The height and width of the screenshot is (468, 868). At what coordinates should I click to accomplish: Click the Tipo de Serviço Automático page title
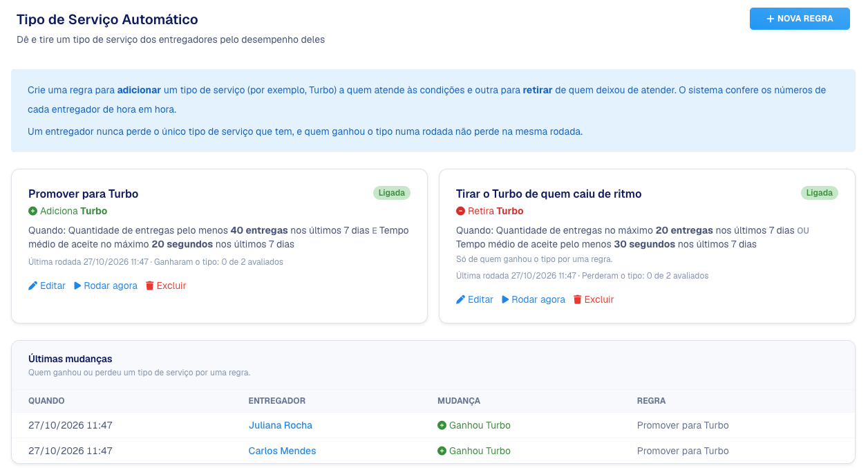click(107, 20)
